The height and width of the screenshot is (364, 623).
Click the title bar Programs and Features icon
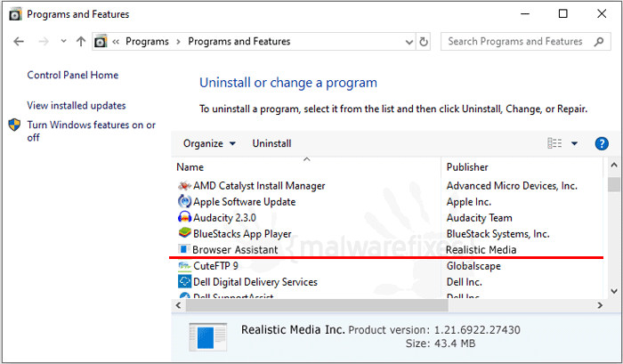click(15, 14)
